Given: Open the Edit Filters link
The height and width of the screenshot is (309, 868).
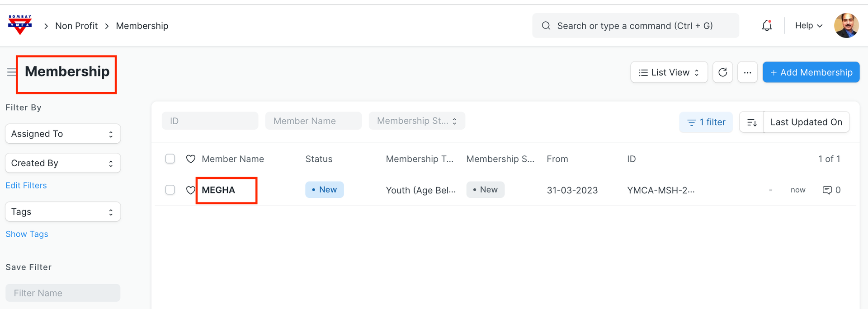Looking at the screenshot, I should point(26,186).
